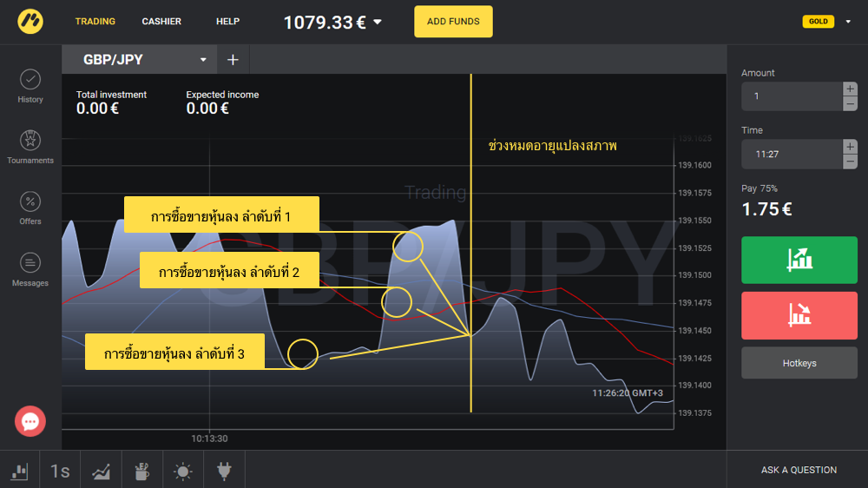Open the Messages sidebar icon
The height and width of the screenshot is (488, 868).
[x=30, y=269]
